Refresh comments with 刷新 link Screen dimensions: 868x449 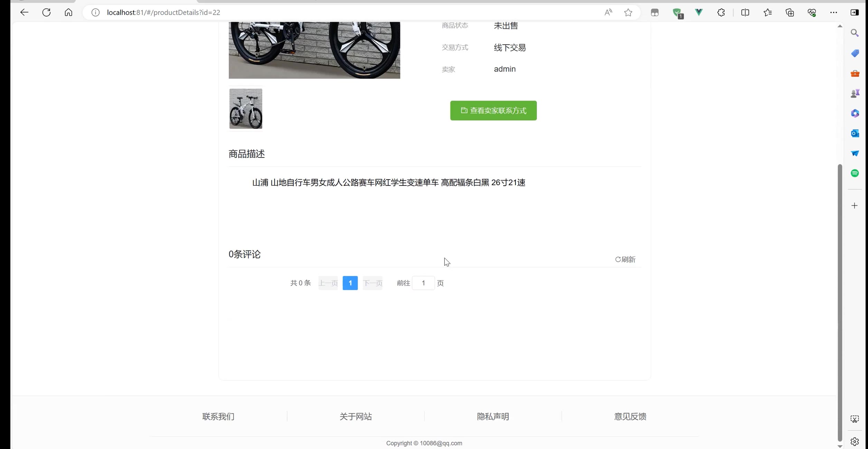(x=625, y=259)
